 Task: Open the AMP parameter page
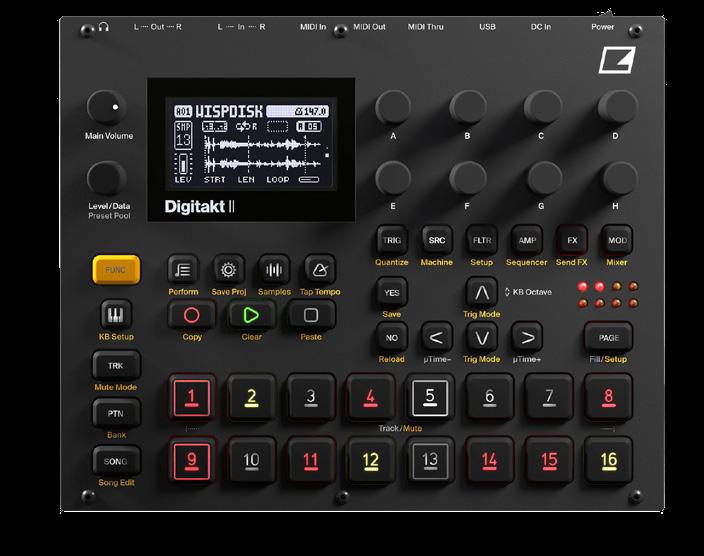(x=527, y=241)
